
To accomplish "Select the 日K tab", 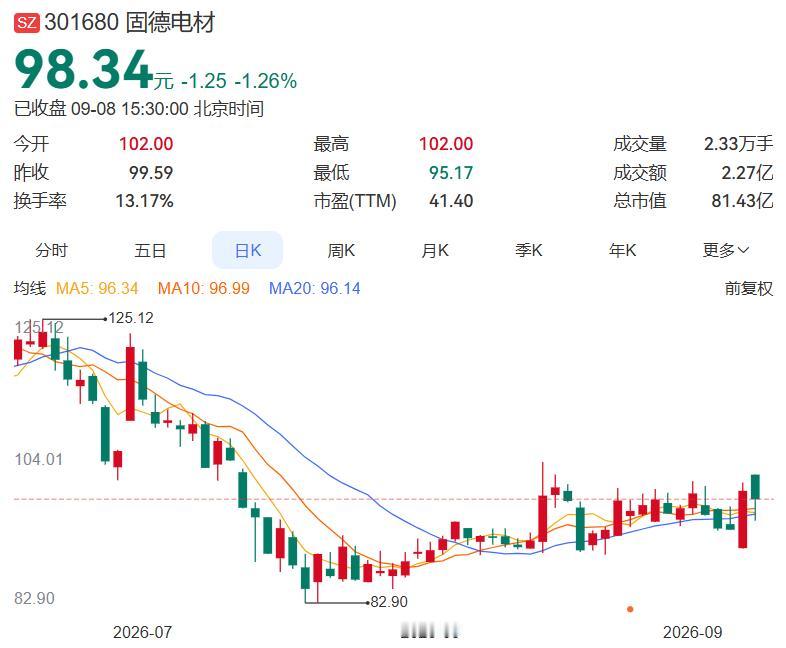I will pos(248,250).
